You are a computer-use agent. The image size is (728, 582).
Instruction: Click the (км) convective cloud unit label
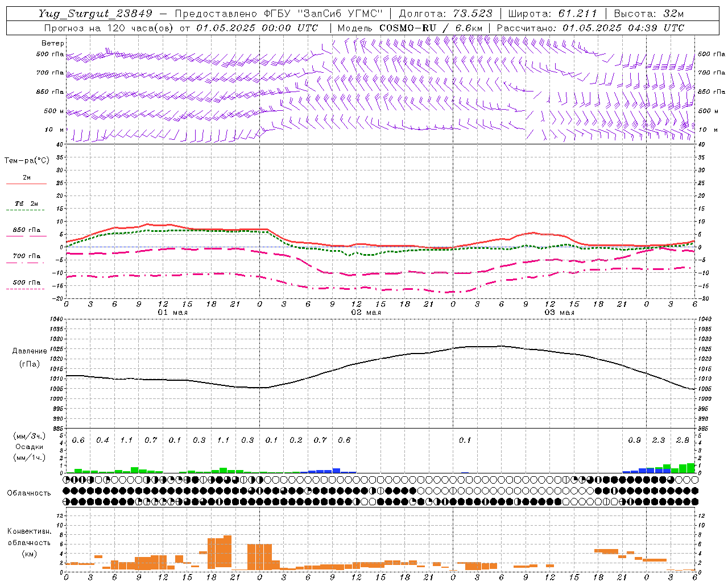(30, 554)
